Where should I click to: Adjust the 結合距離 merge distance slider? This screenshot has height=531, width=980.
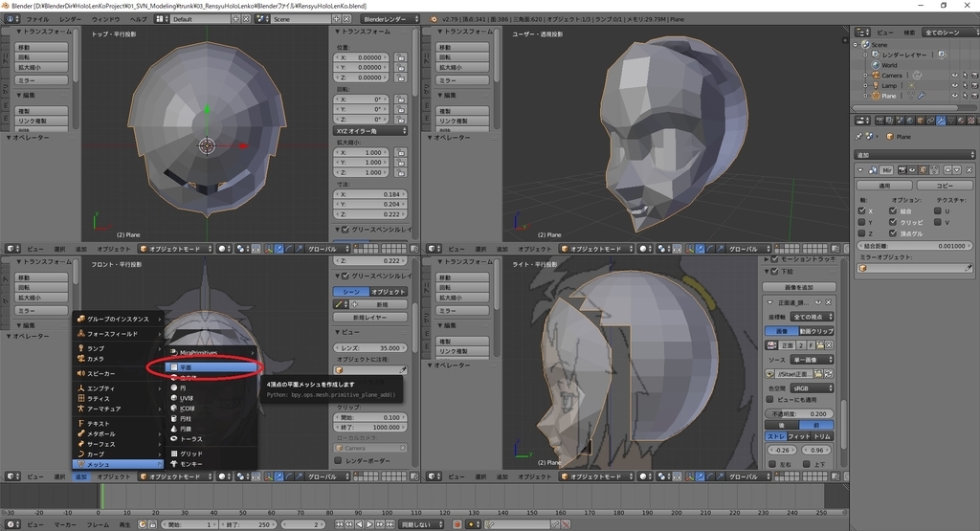click(x=914, y=246)
